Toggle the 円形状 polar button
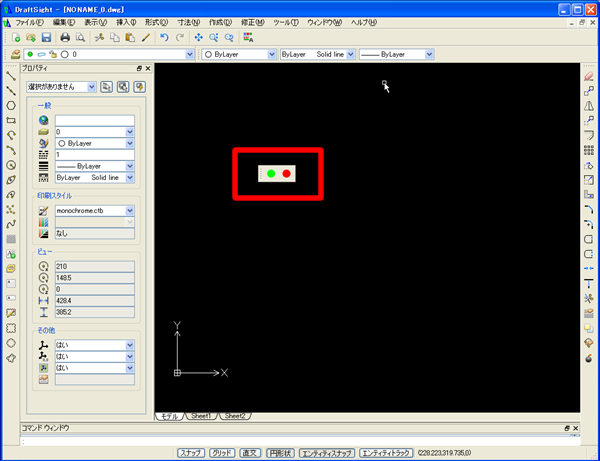600x461 pixels. click(x=280, y=453)
